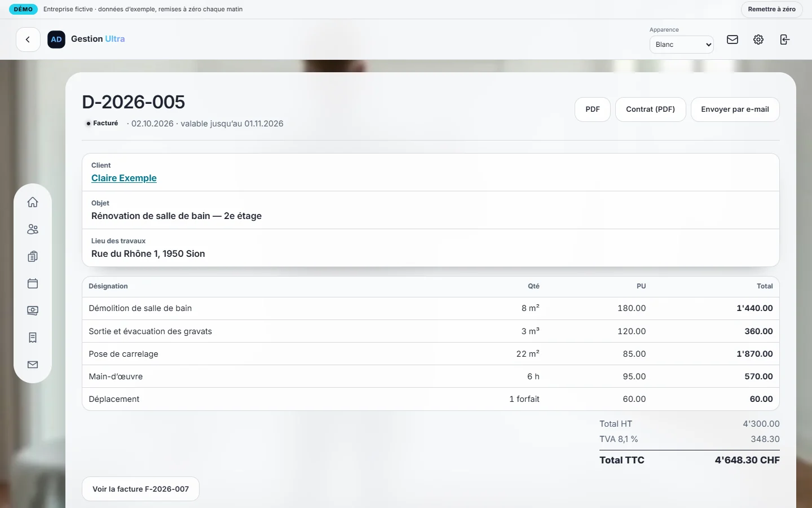This screenshot has height=508, width=812.
Task: Open the invoices receipt icon in the sidebar
Action: tap(33, 338)
